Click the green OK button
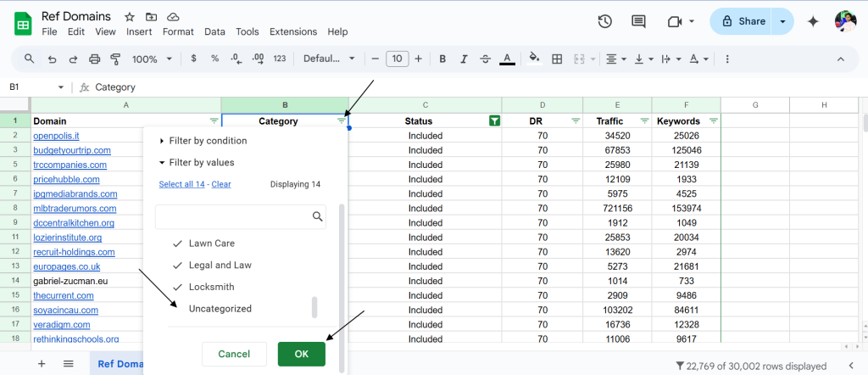The image size is (868, 375). point(302,354)
